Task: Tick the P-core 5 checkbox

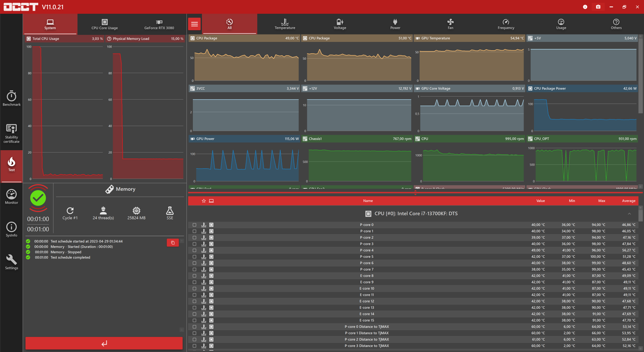Action: click(195, 257)
